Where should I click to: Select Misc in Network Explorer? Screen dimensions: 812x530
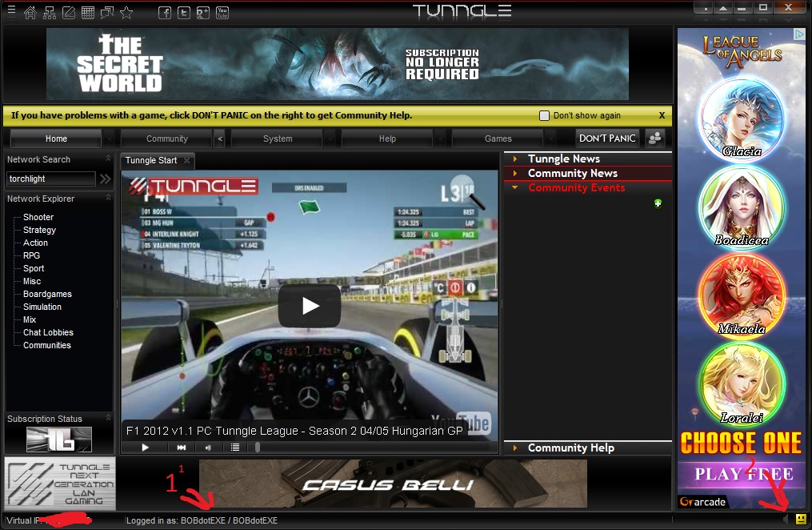[x=32, y=281]
